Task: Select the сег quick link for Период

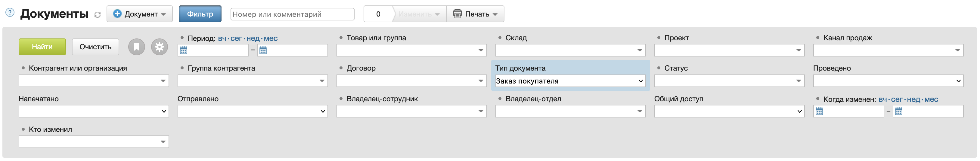Action: tap(236, 38)
